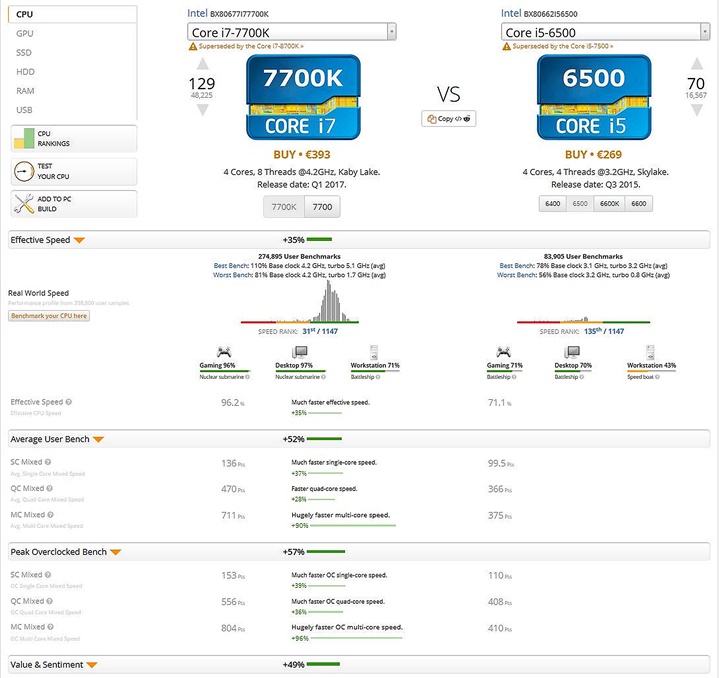Open Superseded by the Core i7-8700K link

pos(251,46)
